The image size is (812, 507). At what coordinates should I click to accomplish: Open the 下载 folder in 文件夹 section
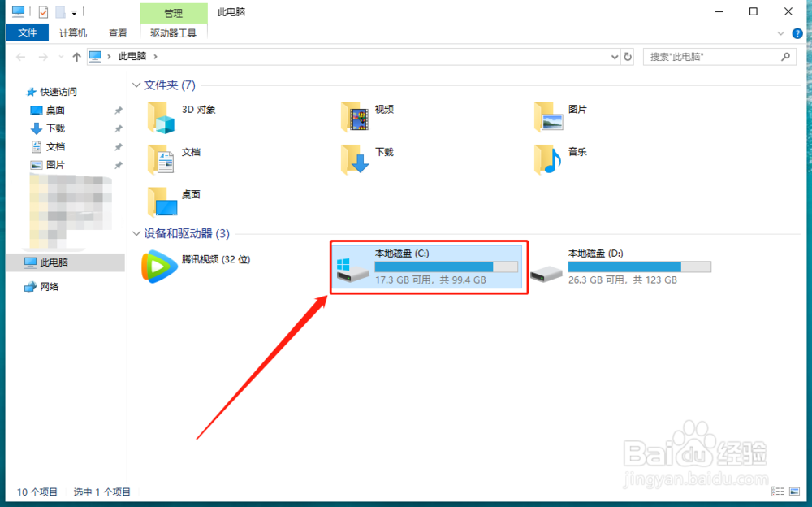tap(356, 160)
